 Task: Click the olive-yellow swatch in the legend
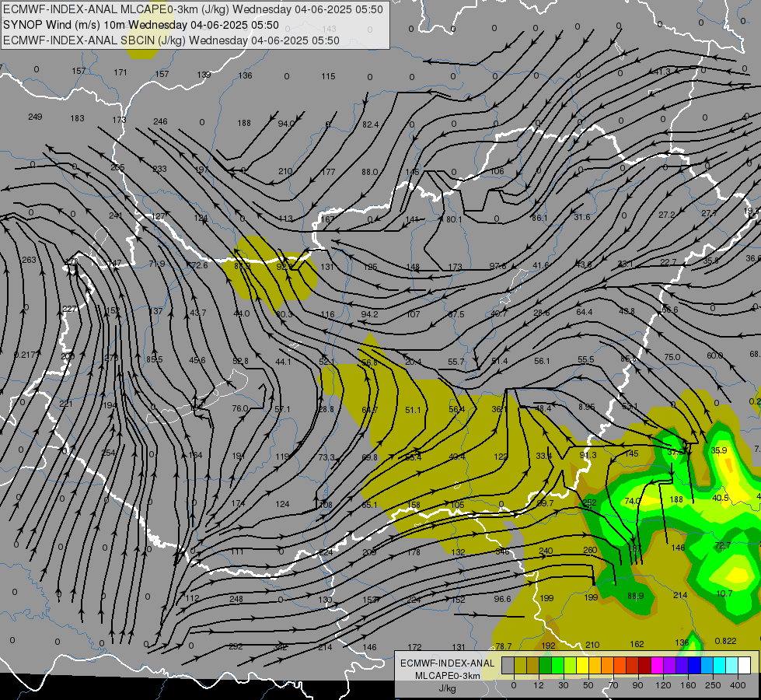click(520, 666)
